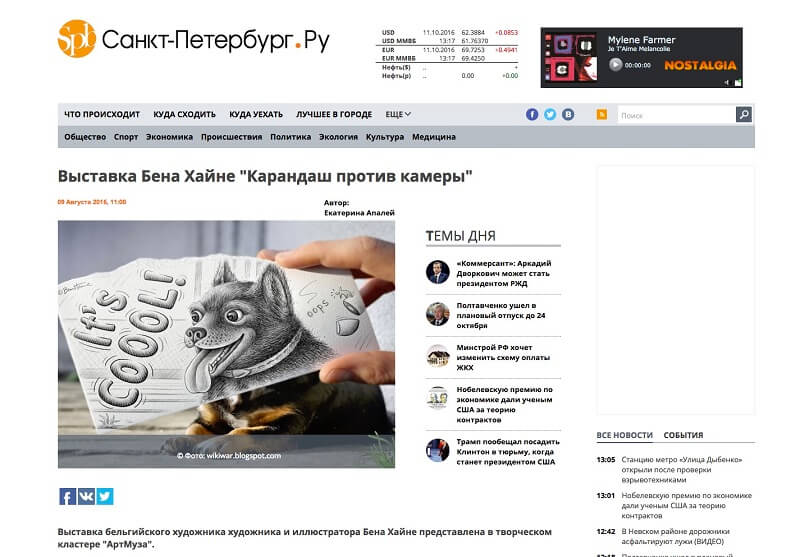Click into the Поиск search field
The image size is (800, 557).
(x=677, y=115)
